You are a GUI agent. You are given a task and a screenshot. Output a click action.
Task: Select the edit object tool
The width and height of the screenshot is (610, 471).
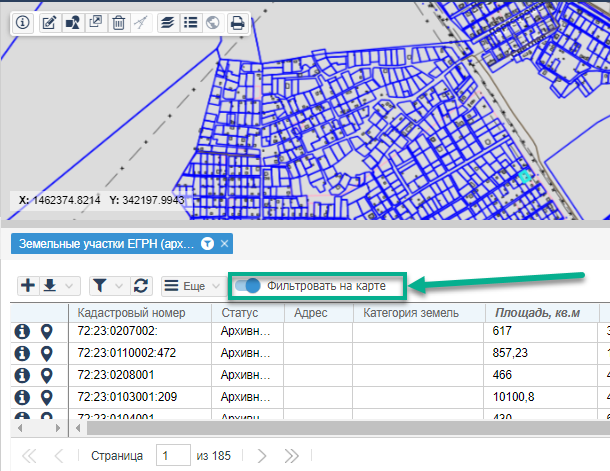(x=49, y=23)
